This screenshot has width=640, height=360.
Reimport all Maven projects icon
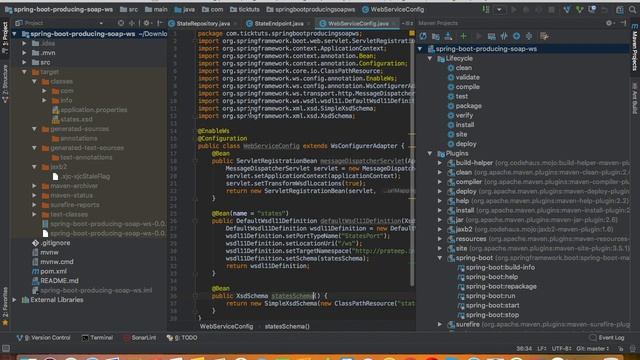click(x=423, y=36)
